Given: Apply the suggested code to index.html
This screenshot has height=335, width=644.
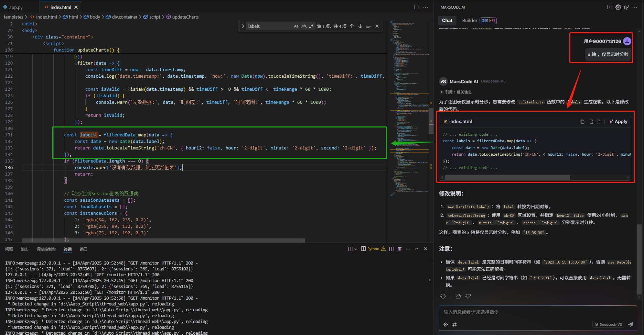Looking at the screenshot, I should [x=618, y=122].
